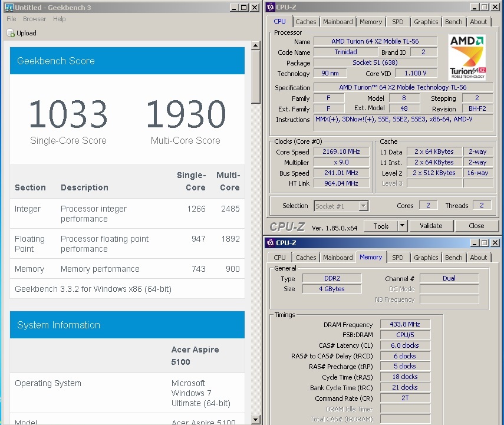Close the bottom CPU-Z window with X
The image size is (504, 425).
495,243
